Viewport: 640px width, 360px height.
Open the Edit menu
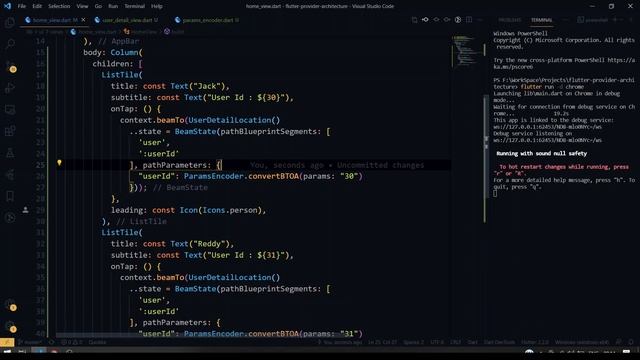pyautogui.click(x=37, y=6)
